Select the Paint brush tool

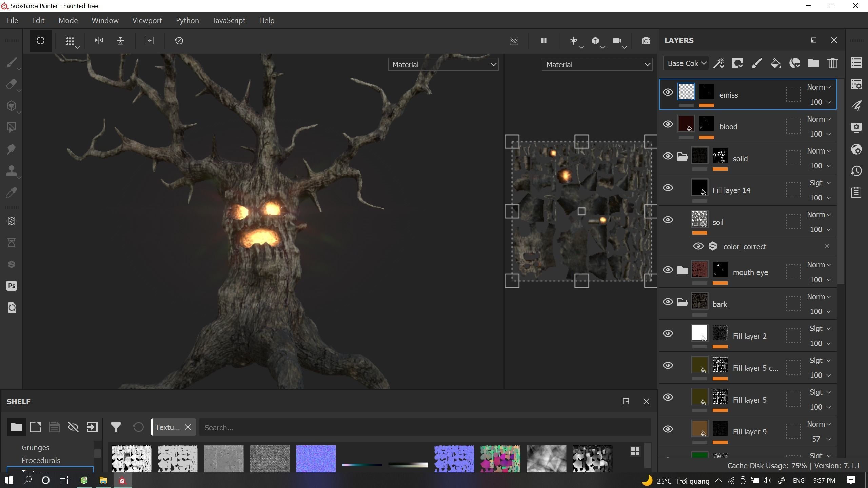coord(12,63)
